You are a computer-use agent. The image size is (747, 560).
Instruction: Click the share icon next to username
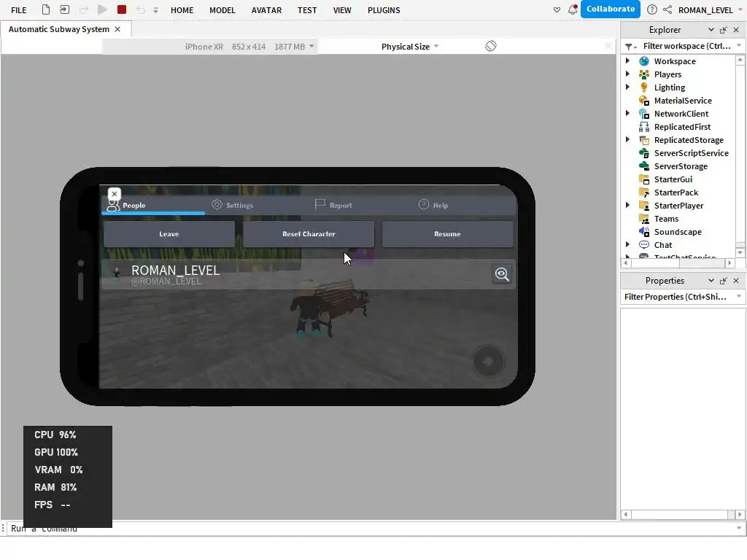[667, 9]
